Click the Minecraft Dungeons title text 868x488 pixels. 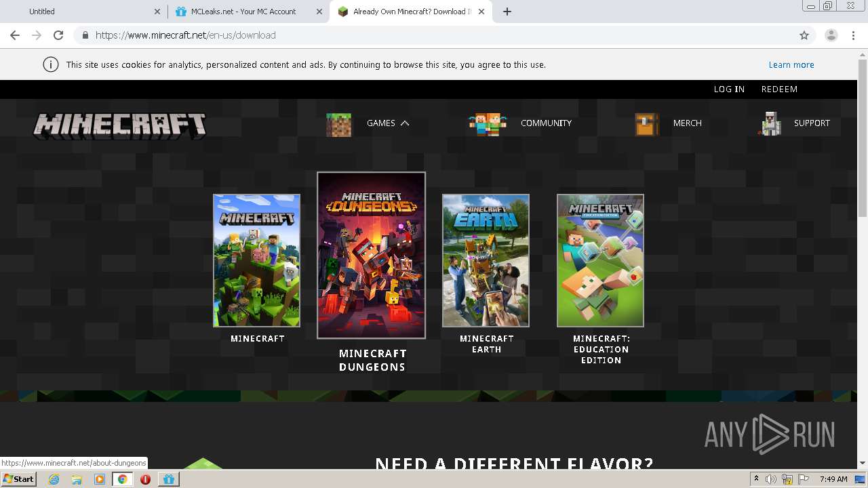click(x=372, y=361)
